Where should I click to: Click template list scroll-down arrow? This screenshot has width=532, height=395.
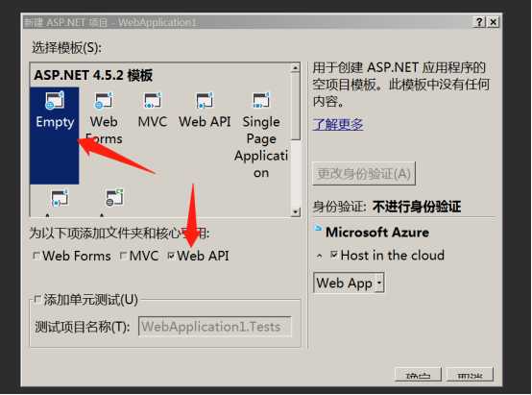(296, 212)
